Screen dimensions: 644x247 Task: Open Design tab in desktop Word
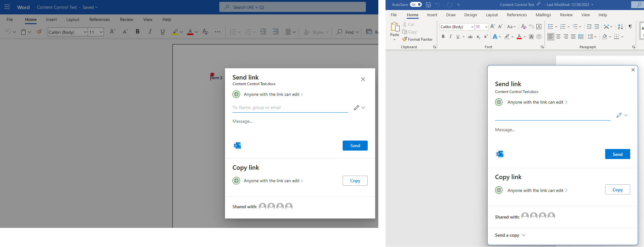click(x=471, y=15)
